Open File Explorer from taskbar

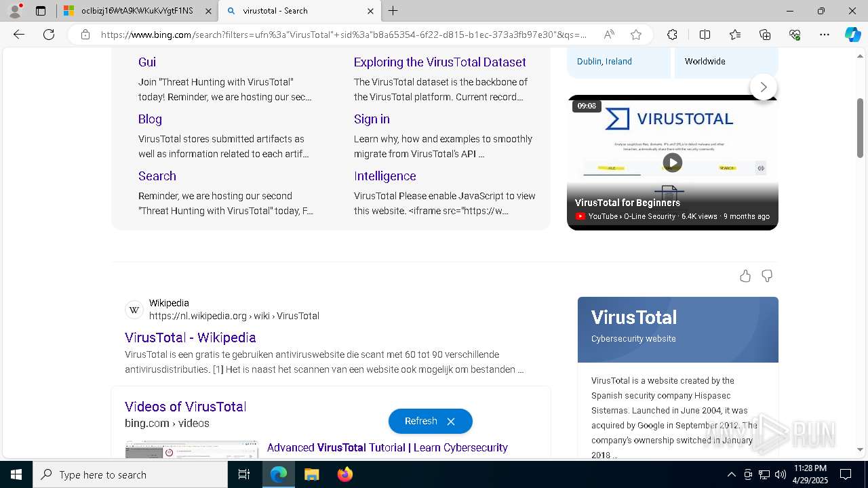[x=311, y=474]
